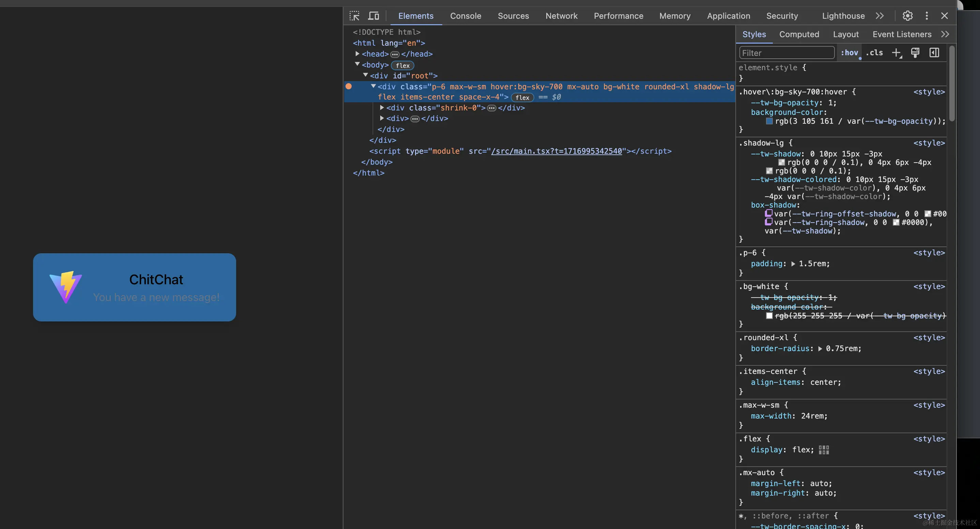The height and width of the screenshot is (529, 980).
Task: Toggle computed styles sidebar icon
Action: (x=934, y=53)
